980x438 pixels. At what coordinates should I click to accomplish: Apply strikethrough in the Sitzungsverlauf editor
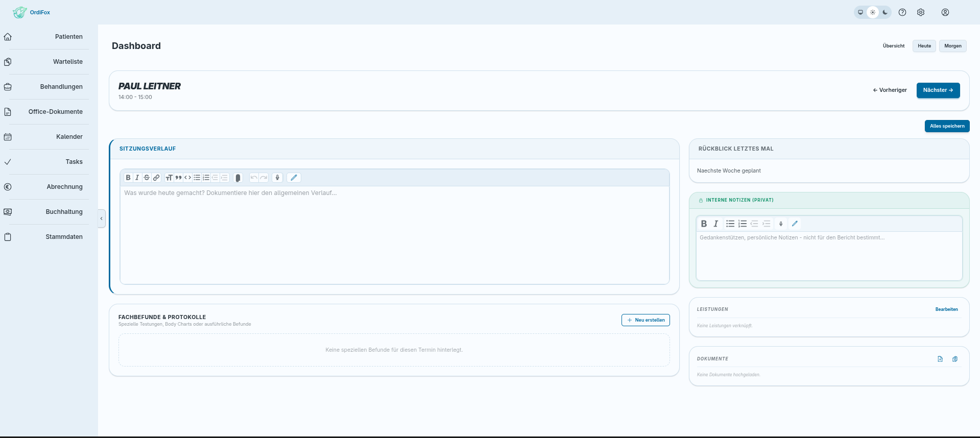click(x=147, y=178)
